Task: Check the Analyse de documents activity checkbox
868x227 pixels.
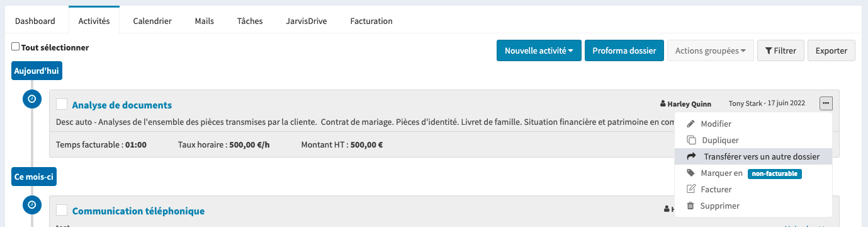Action: 62,104
